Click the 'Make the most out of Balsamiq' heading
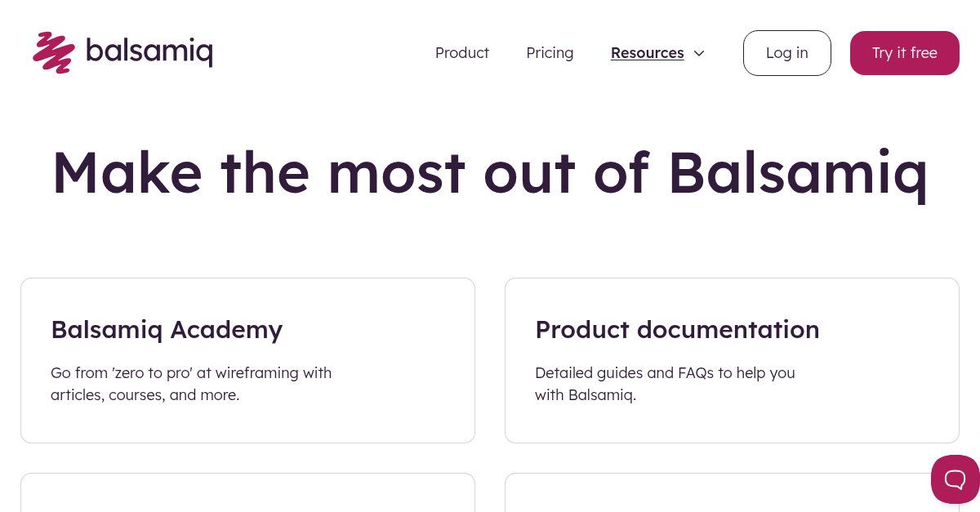The height and width of the screenshot is (512, 980). point(490,172)
